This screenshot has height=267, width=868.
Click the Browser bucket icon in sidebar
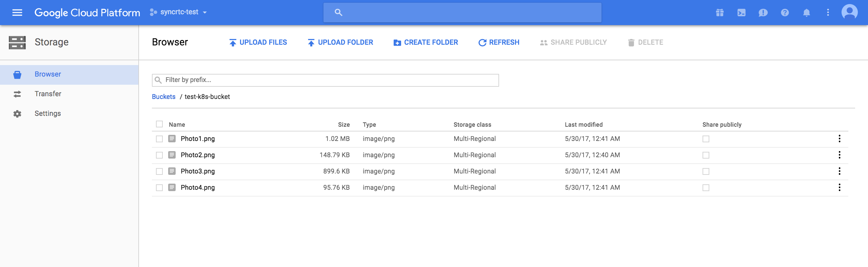(x=17, y=75)
